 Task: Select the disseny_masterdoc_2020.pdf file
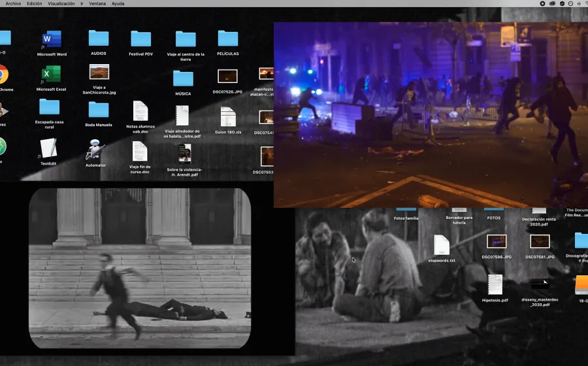point(540,284)
